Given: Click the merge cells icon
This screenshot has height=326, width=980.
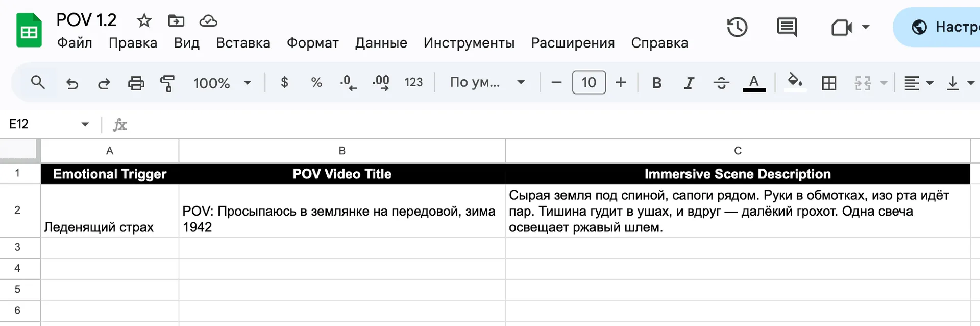Looking at the screenshot, I should (x=863, y=83).
